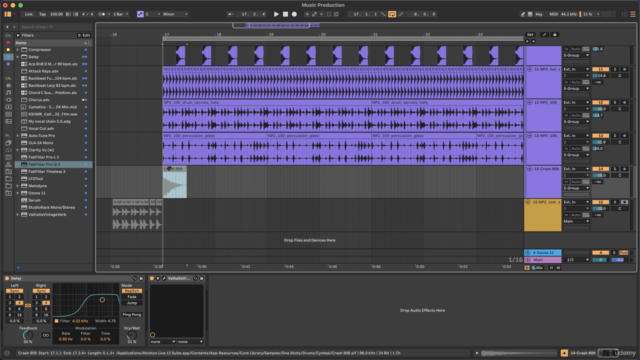Click the Delay device save preset icon
This screenshot has width=640, height=360.
coord(141,278)
